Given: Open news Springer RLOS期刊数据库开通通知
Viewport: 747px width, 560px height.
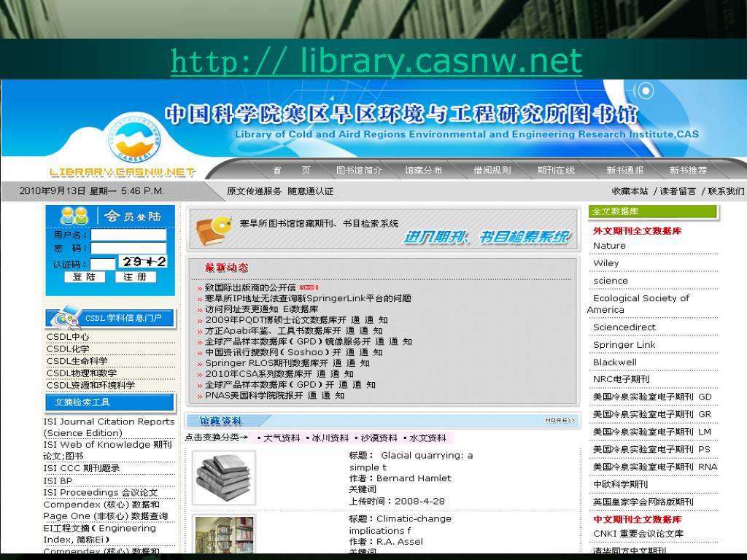Looking at the screenshot, I should 287,363.
